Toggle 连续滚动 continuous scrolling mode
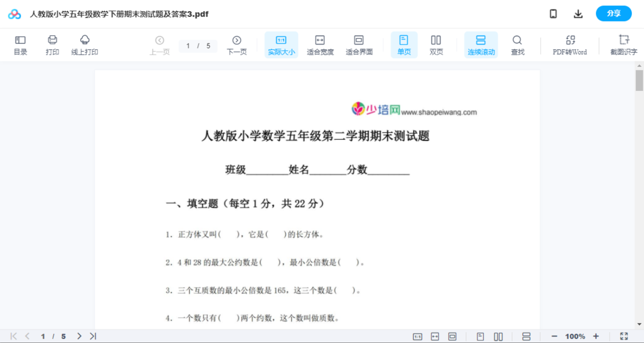Screen dimensions: 644x343 481,45
